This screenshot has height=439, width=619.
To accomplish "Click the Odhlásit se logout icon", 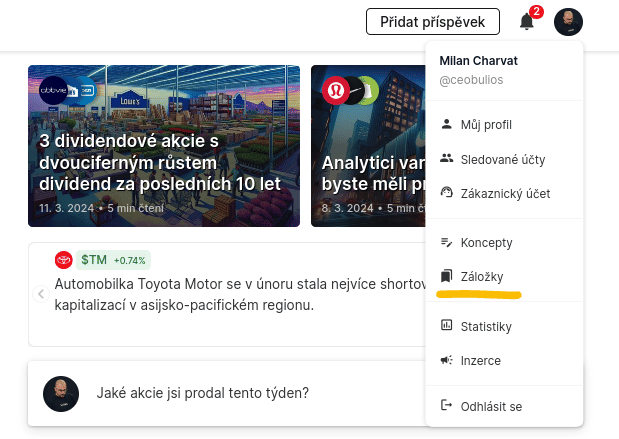I will (446, 406).
